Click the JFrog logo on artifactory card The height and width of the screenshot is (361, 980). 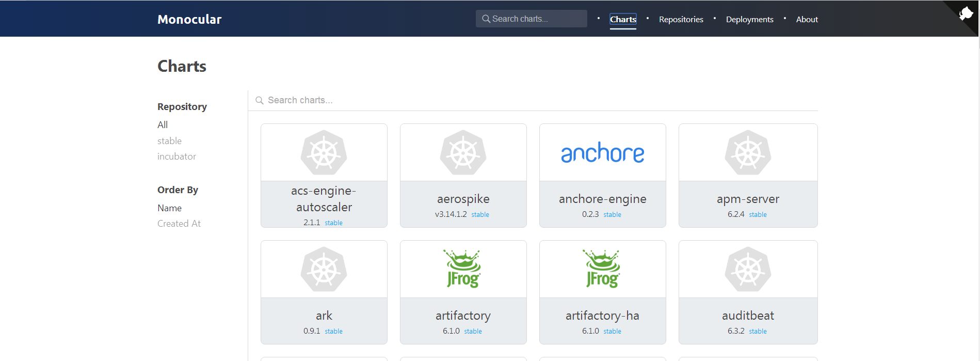click(x=463, y=269)
